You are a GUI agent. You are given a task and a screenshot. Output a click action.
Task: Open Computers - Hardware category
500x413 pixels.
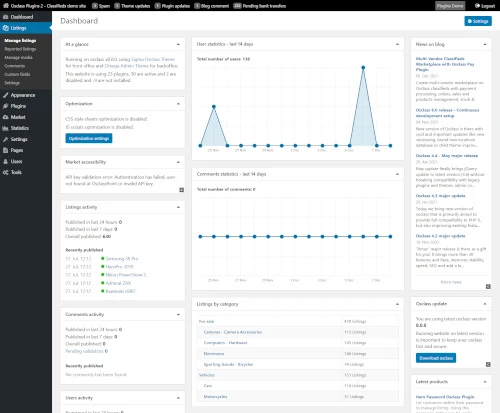click(226, 343)
